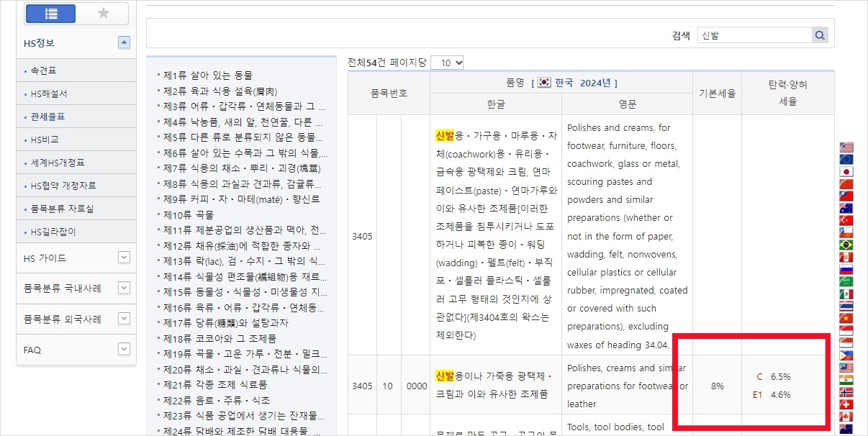868x436 pixels.
Task: Choose the Saudi Arabia flag
Action: [846, 281]
